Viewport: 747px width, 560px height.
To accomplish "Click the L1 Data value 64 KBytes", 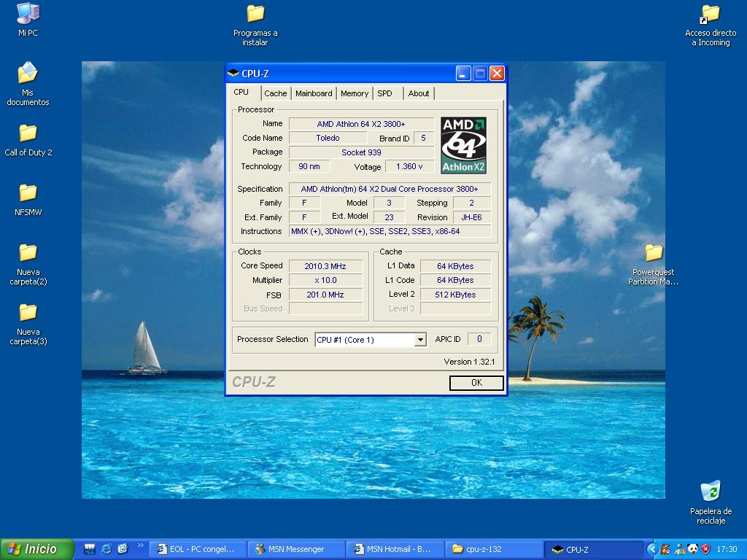I will (x=455, y=266).
